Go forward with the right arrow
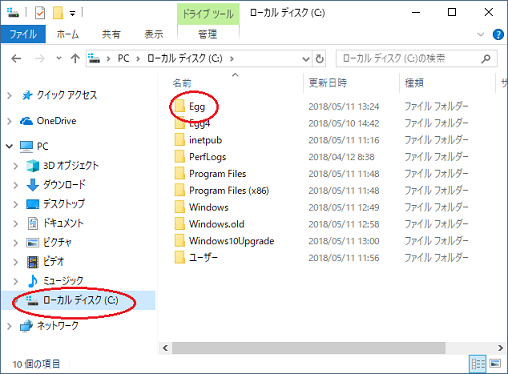This screenshot has width=508, height=374. pos(40,59)
